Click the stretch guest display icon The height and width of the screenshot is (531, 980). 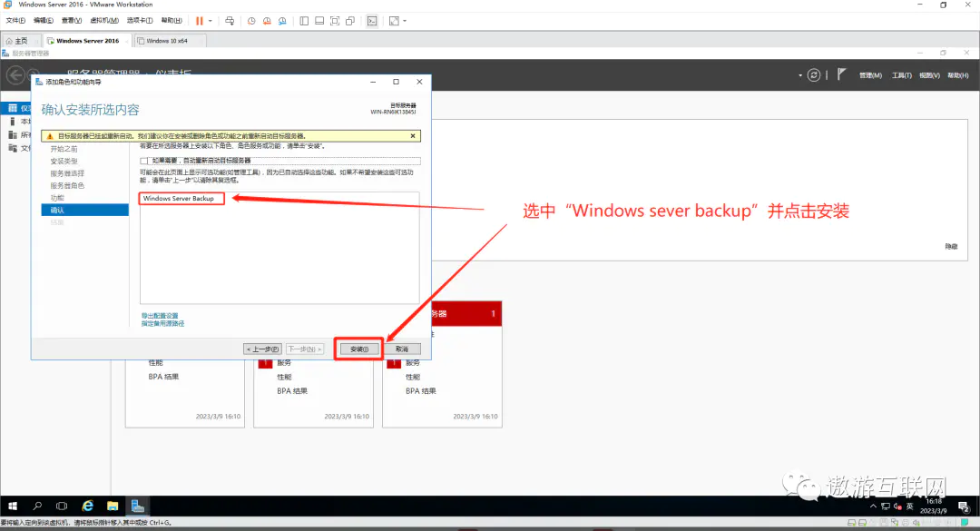[394, 21]
